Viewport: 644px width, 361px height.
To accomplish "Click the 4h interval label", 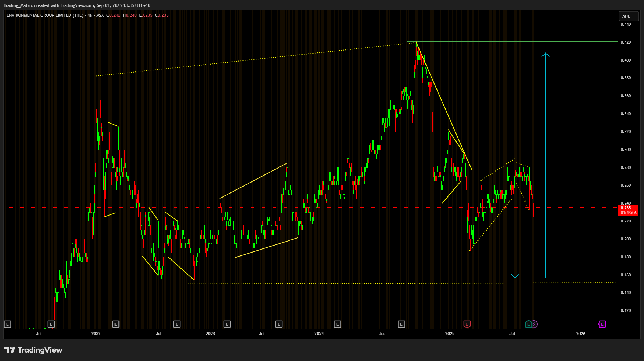I will tap(90, 15).
